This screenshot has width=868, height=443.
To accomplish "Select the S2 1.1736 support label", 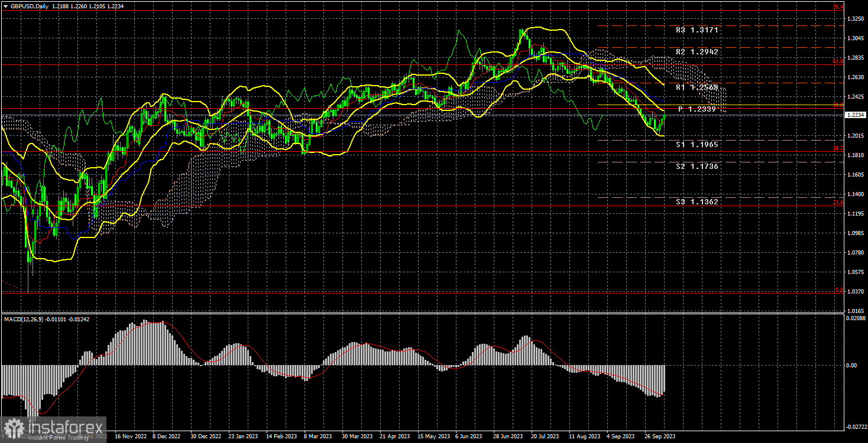I will [697, 167].
